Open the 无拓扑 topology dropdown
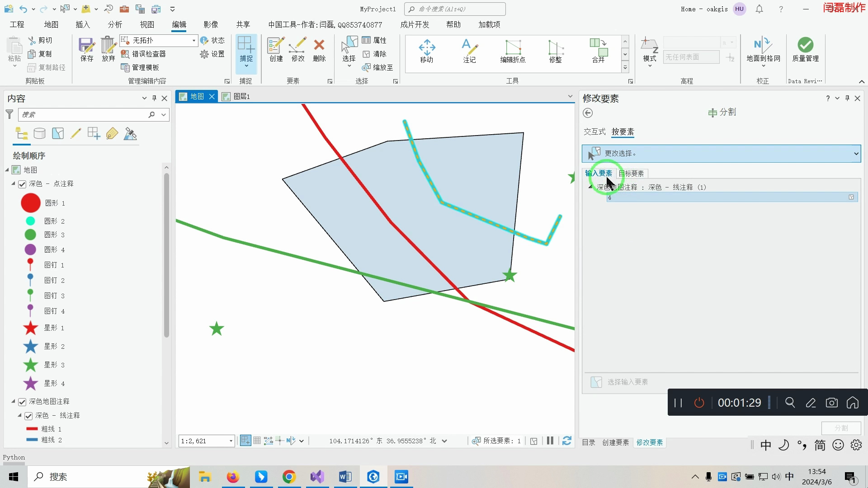 (193, 40)
